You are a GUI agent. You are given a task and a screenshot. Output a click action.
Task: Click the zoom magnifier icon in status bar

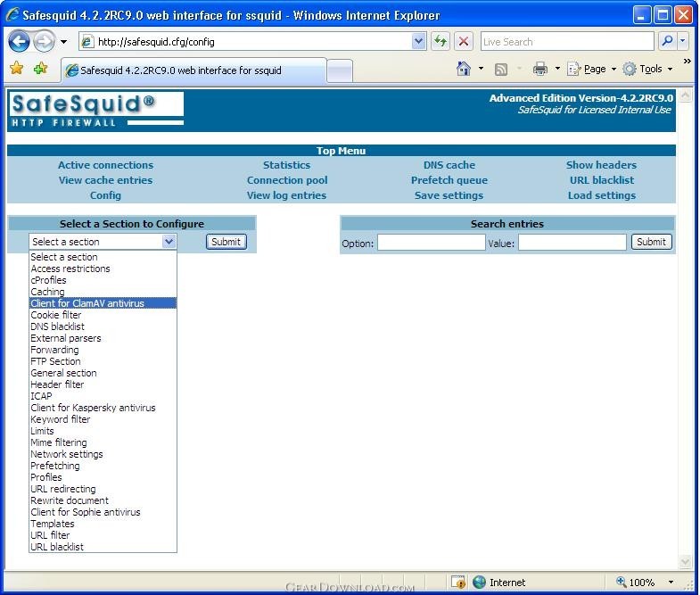[621, 582]
